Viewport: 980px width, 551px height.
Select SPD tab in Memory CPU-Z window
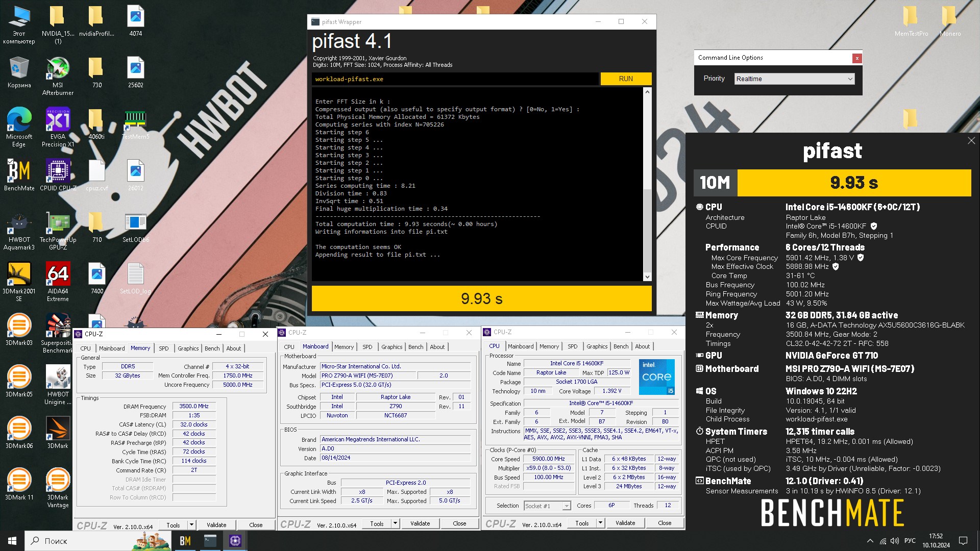(x=163, y=348)
